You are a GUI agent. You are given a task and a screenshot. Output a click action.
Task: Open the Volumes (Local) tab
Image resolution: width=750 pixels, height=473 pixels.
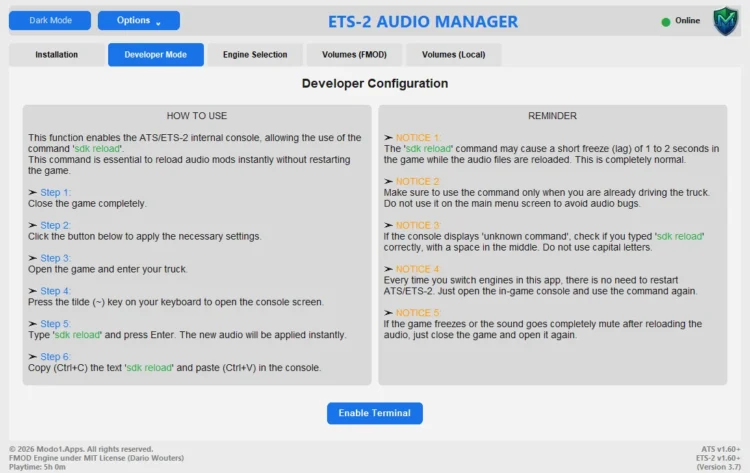pos(453,55)
